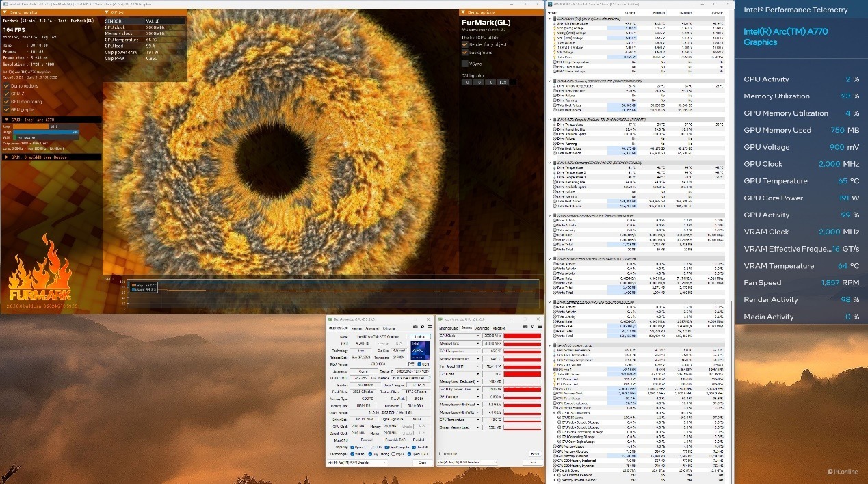Toggle the UEFI checkbox in GPU-Z

pos(419,364)
